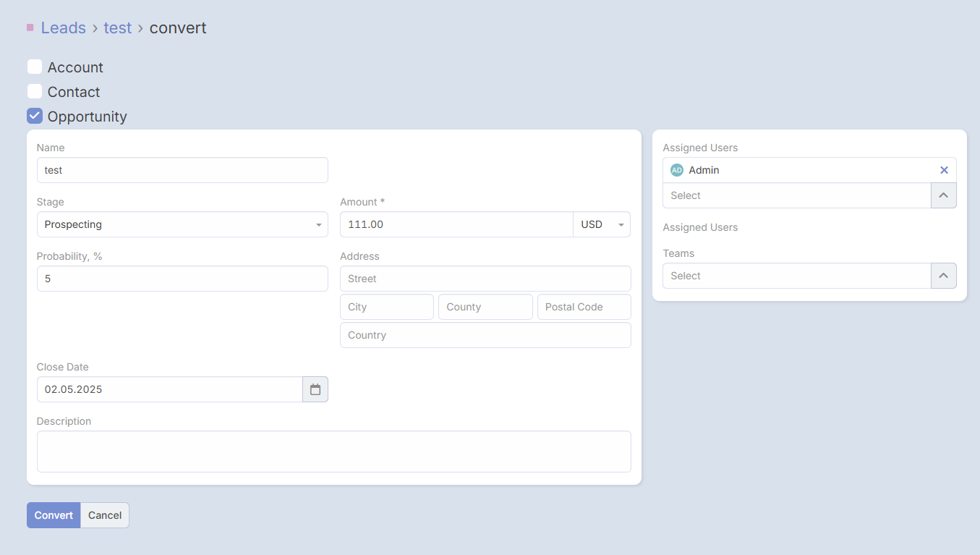Click the pink Leads module icon

coord(30,27)
